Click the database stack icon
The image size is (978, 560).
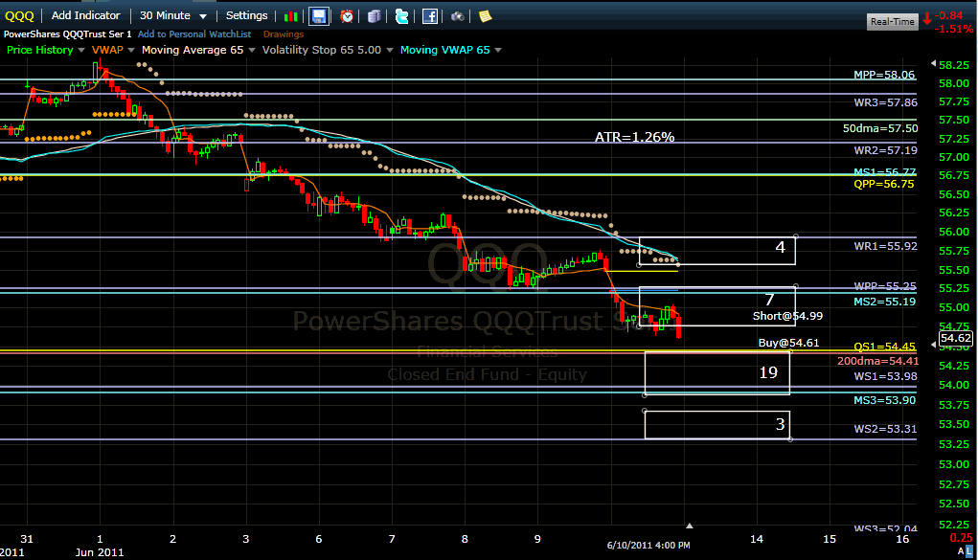(x=375, y=16)
